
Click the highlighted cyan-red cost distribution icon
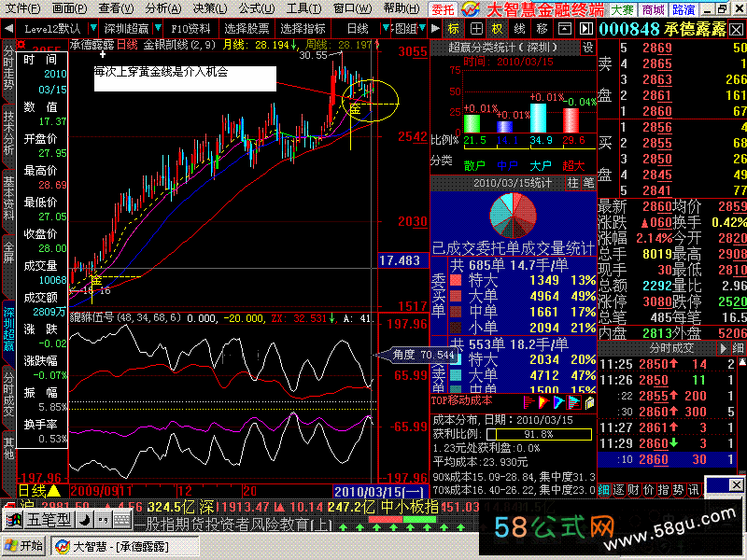tap(574, 402)
